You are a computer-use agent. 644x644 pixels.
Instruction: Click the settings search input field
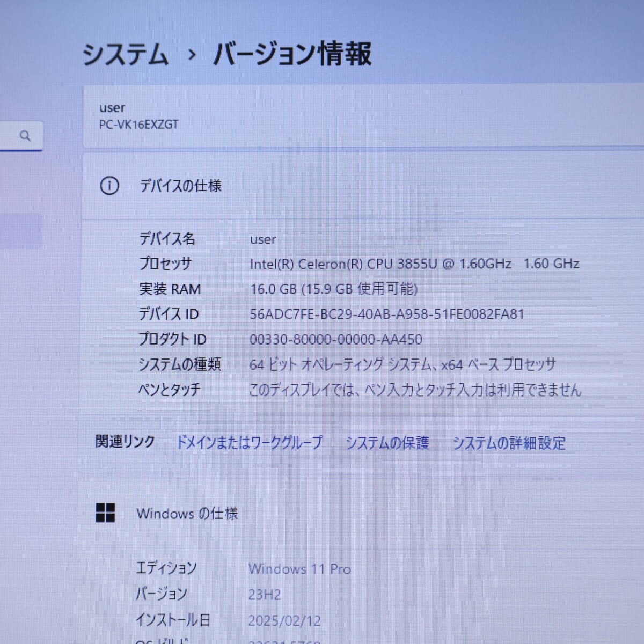20,136
